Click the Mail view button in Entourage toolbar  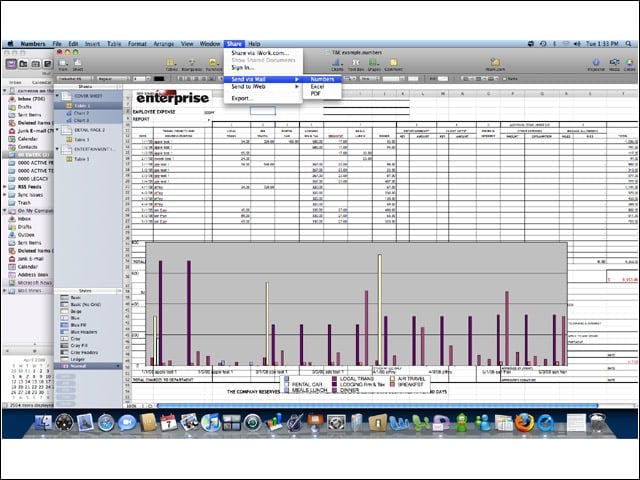11,64
